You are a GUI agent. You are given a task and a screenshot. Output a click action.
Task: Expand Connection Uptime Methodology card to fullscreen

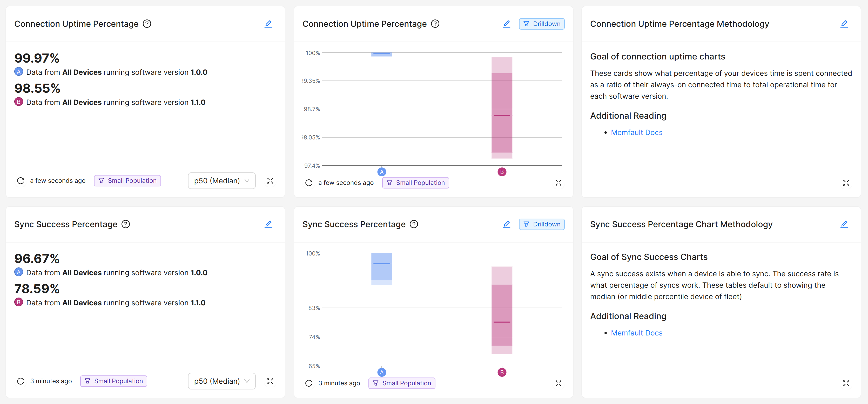846,183
